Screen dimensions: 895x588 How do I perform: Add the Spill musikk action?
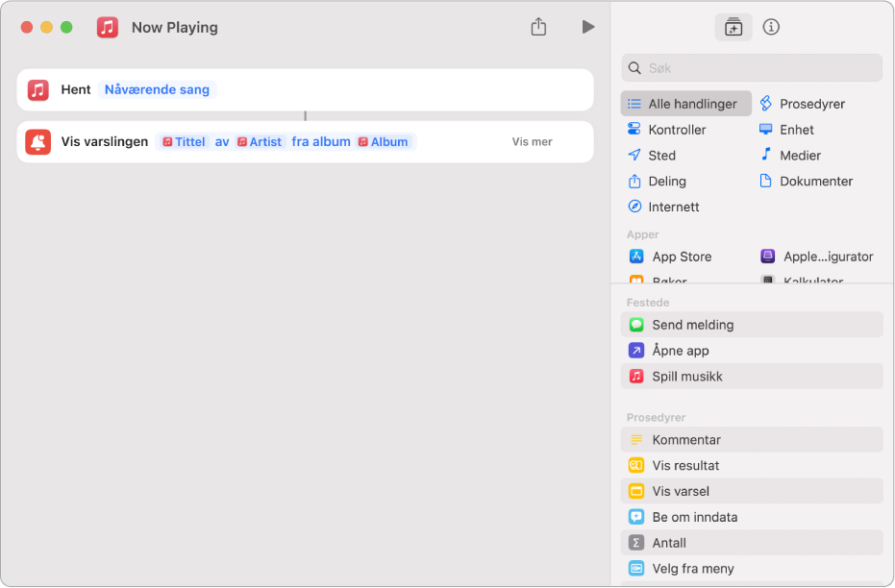tap(752, 377)
